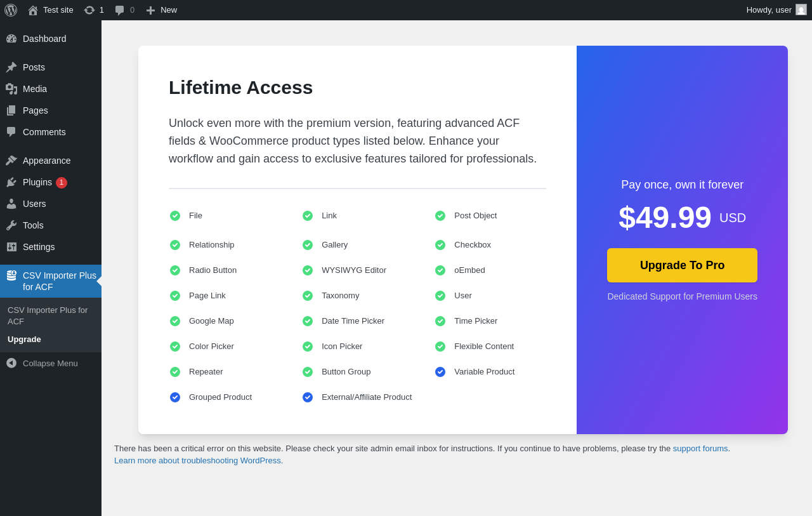
Task: Click the green check beside Flexible Content
Action: pyautogui.click(x=440, y=347)
